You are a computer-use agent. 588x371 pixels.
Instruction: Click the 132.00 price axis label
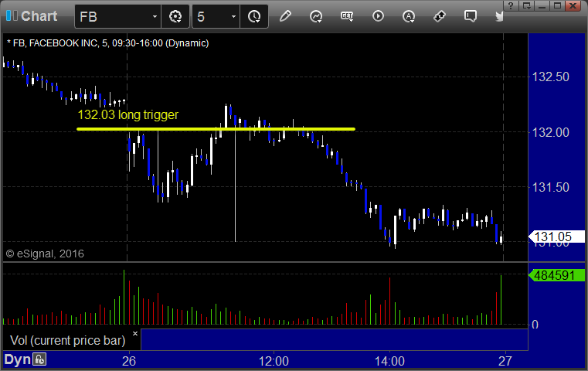[x=550, y=132]
